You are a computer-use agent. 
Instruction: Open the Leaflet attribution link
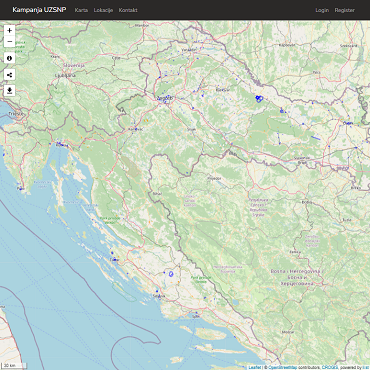pyautogui.click(x=255, y=367)
